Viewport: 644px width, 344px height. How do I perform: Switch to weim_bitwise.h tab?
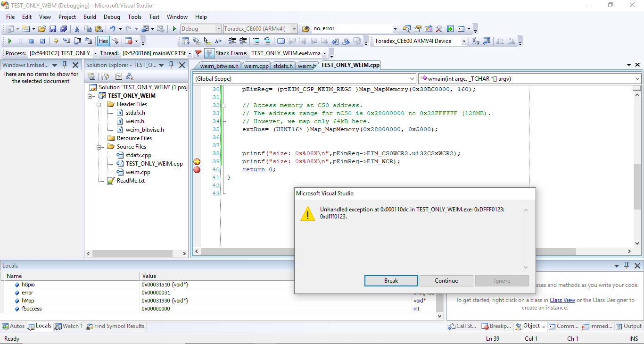(219, 66)
